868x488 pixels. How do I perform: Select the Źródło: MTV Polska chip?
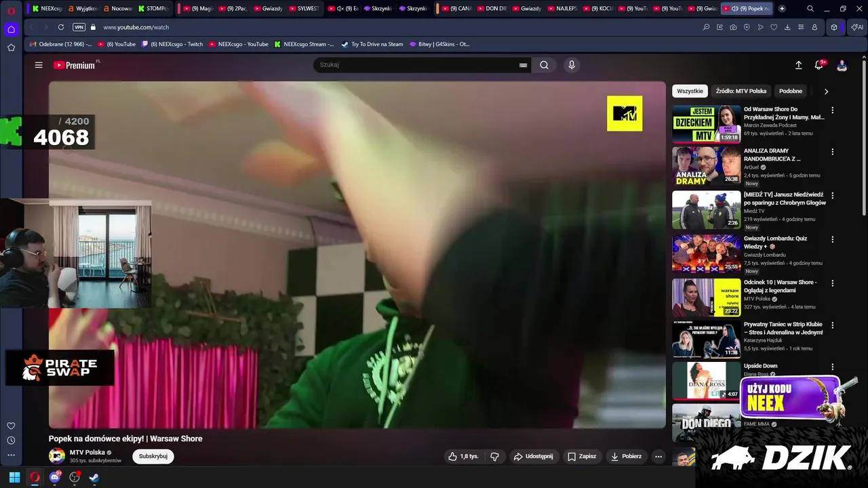point(741,91)
